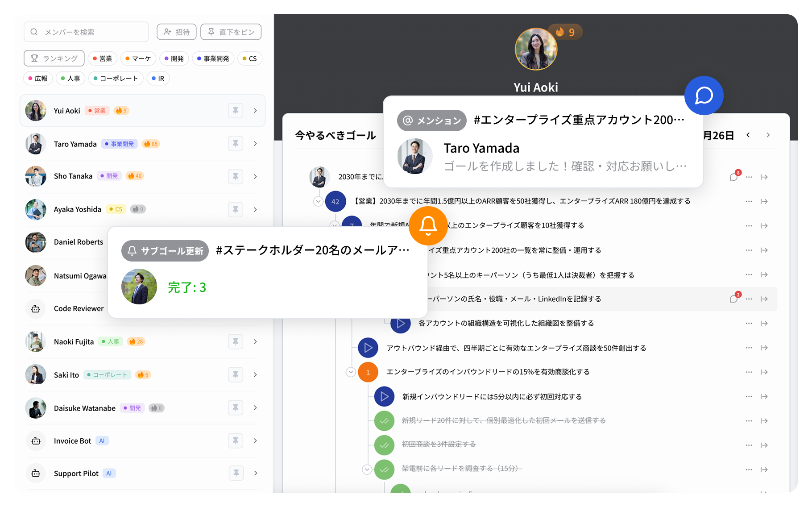This screenshot has height=507, width=812.
Task: Pin Sho Tanaka in member list
Action: [235, 176]
